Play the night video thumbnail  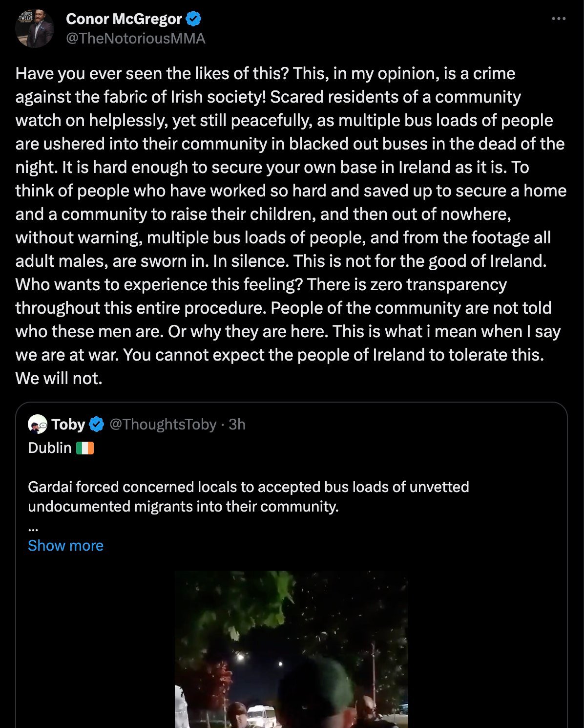coord(292,649)
